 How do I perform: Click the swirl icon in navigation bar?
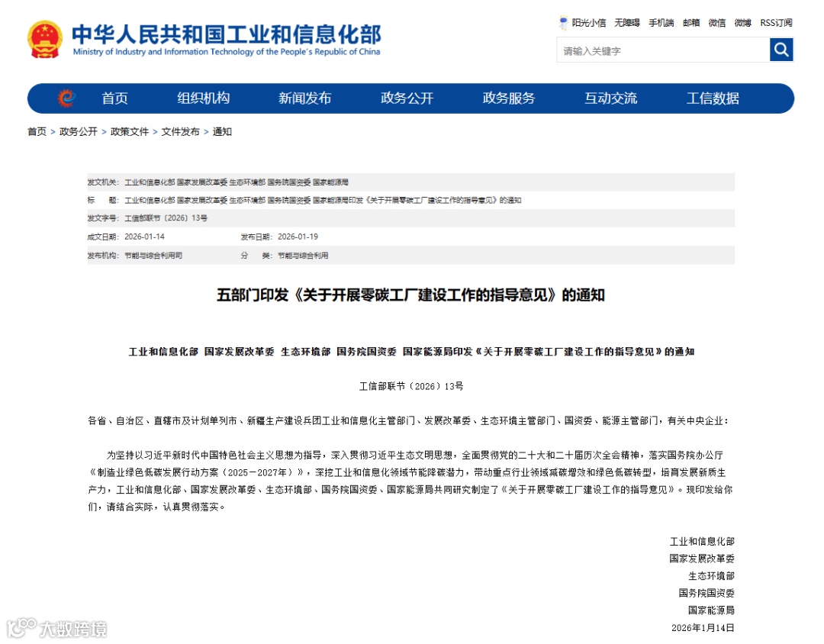[x=66, y=98]
